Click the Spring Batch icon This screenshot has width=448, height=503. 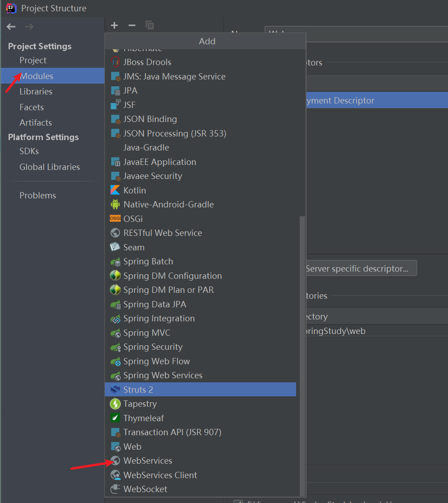[x=115, y=262]
